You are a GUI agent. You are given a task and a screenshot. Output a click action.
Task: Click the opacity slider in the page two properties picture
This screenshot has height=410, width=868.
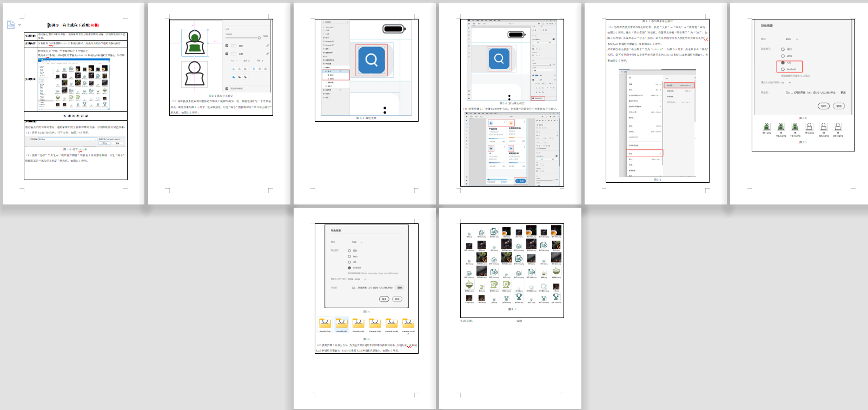click(243, 38)
